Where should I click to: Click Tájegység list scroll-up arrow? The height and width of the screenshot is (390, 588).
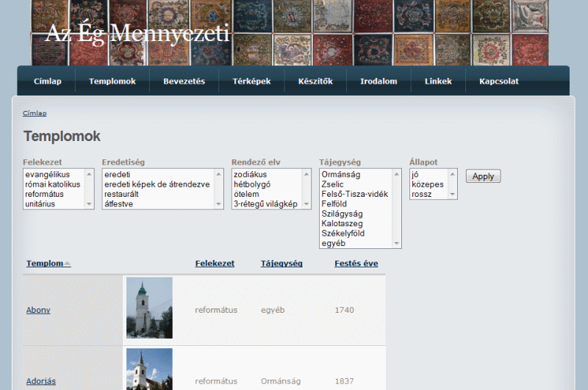click(x=397, y=174)
